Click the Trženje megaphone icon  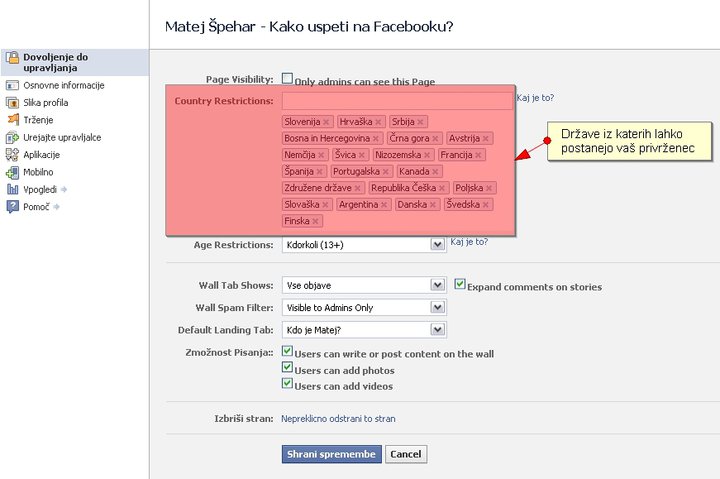(x=13, y=120)
